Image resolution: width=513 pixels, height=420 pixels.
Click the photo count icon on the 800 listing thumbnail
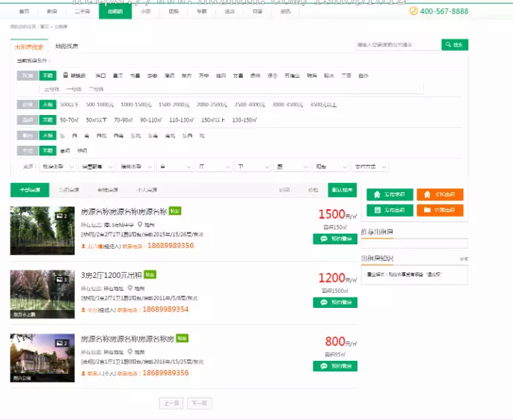(x=61, y=343)
